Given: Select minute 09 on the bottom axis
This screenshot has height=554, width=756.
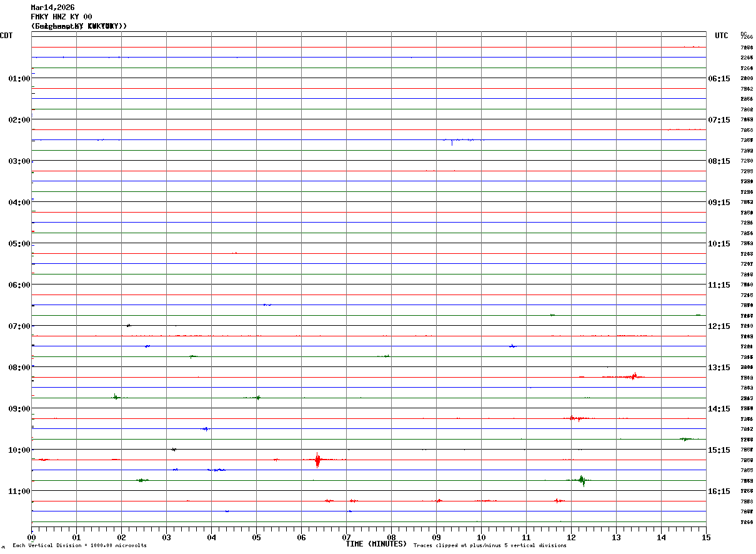Looking at the screenshot, I should click(x=436, y=538).
